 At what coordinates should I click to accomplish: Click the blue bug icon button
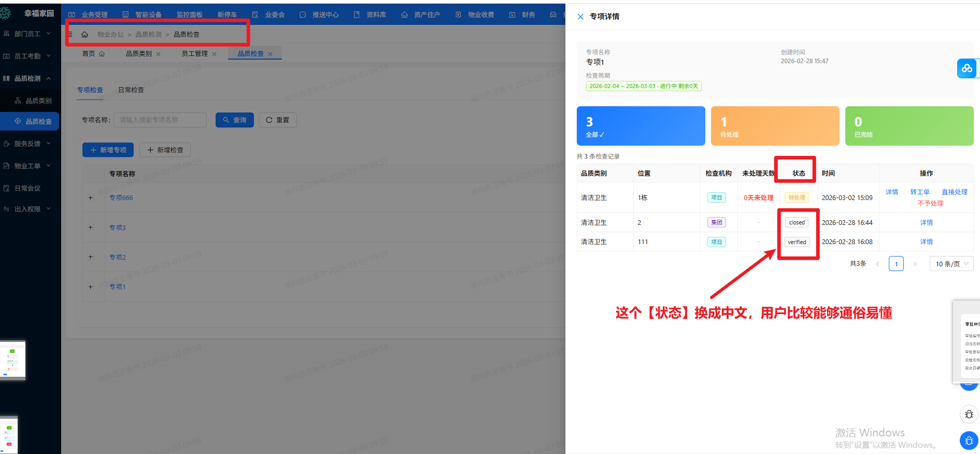[x=969, y=441]
